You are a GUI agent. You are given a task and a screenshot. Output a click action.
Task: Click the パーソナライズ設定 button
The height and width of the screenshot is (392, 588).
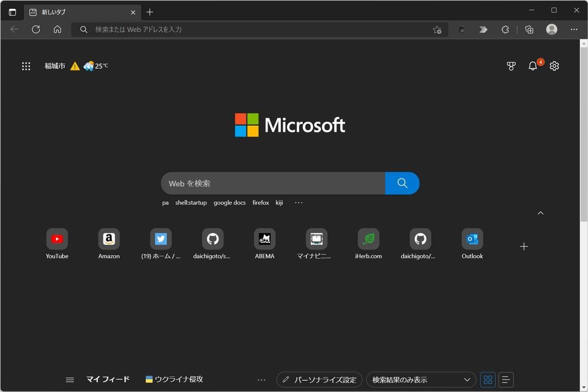(319, 380)
